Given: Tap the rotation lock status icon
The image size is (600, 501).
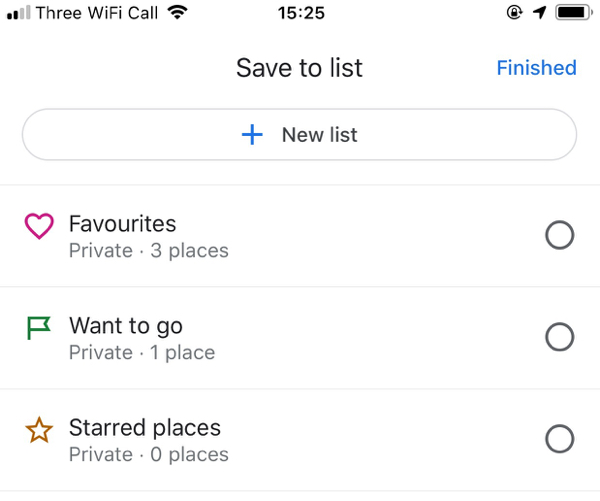Looking at the screenshot, I should click(x=515, y=13).
